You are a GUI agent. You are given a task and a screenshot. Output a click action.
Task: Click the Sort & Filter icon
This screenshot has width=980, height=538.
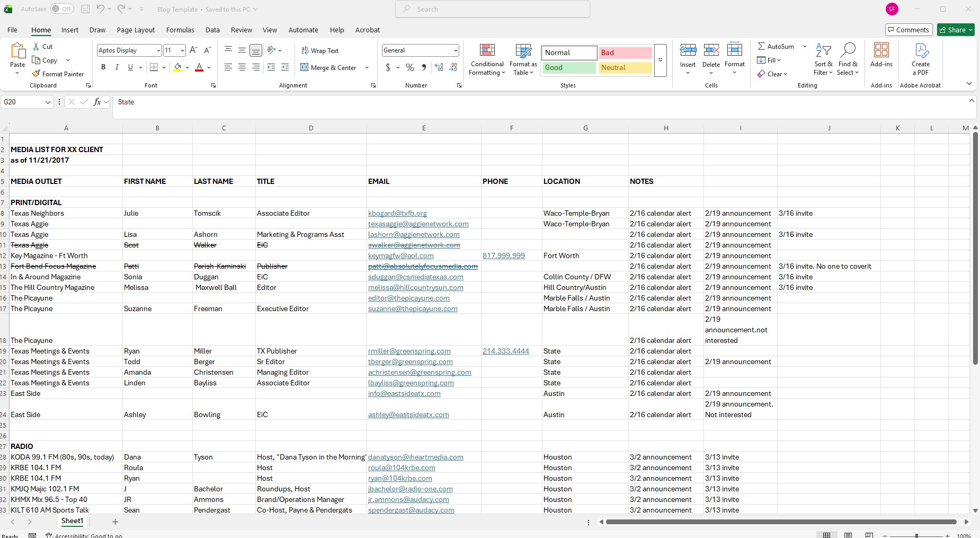coord(823,50)
